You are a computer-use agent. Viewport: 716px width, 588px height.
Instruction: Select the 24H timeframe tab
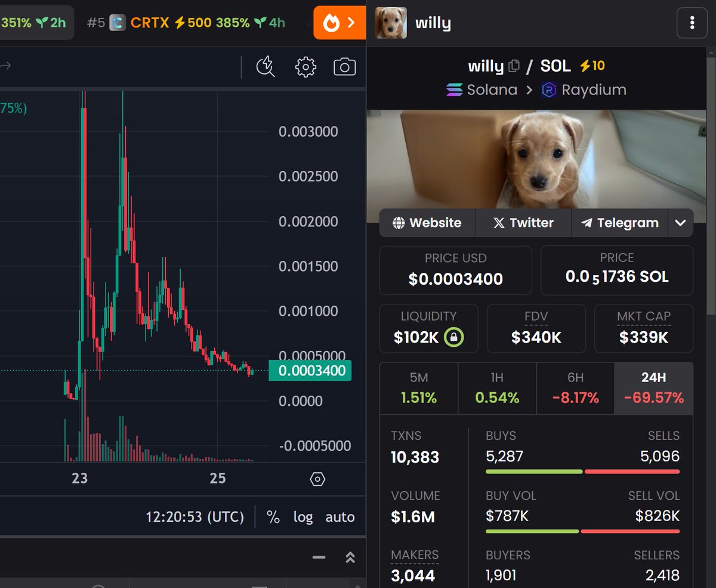(x=654, y=388)
